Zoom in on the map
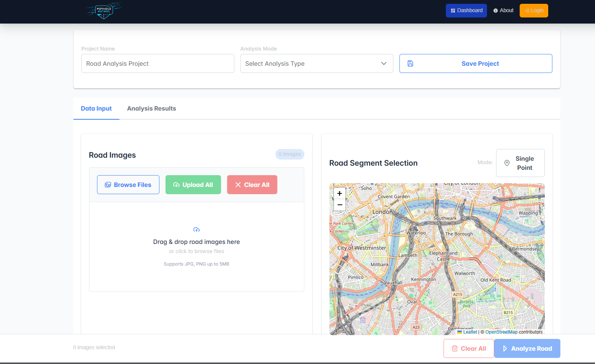Viewport: 595px width, 364px height. 340,193
